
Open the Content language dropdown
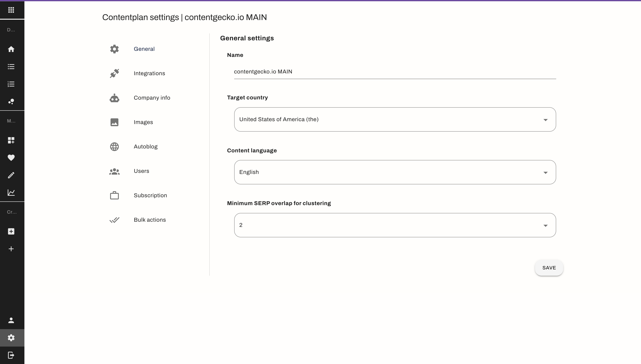[x=395, y=172]
